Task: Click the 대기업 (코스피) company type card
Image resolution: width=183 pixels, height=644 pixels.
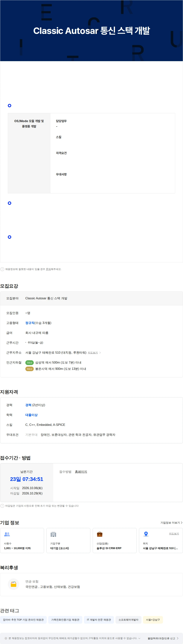Action: [68, 541]
